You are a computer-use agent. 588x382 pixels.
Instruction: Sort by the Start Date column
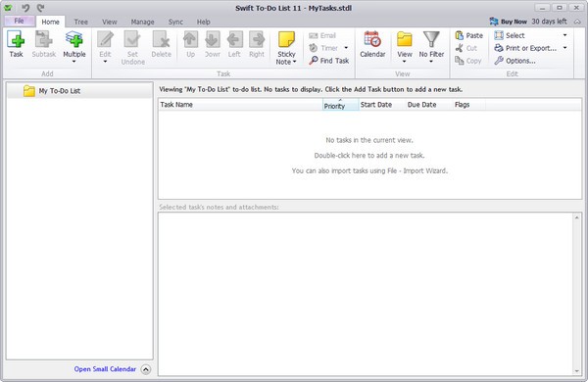[x=382, y=105]
